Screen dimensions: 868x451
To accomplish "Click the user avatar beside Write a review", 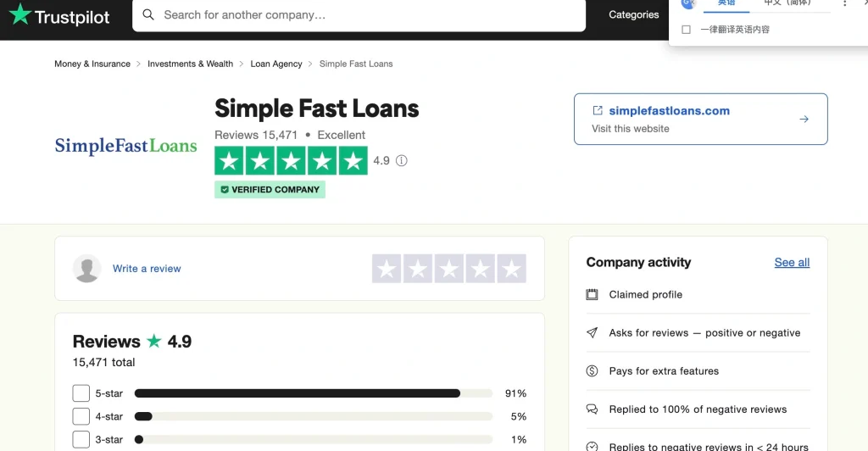I will [x=87, y=269].
